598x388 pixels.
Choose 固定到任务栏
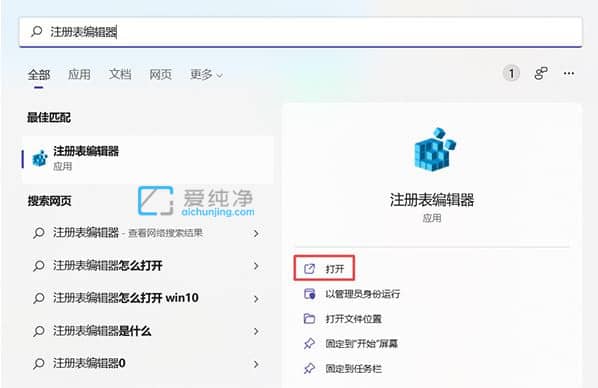(x=354, y=369)
